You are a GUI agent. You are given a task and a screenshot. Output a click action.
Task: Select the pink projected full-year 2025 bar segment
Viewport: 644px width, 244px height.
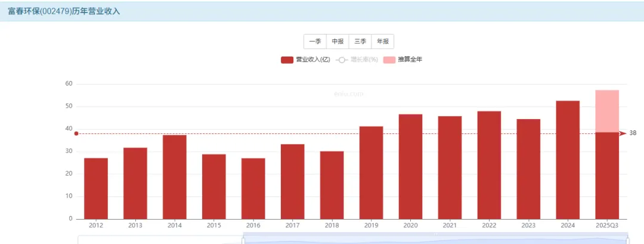point(607,111)
